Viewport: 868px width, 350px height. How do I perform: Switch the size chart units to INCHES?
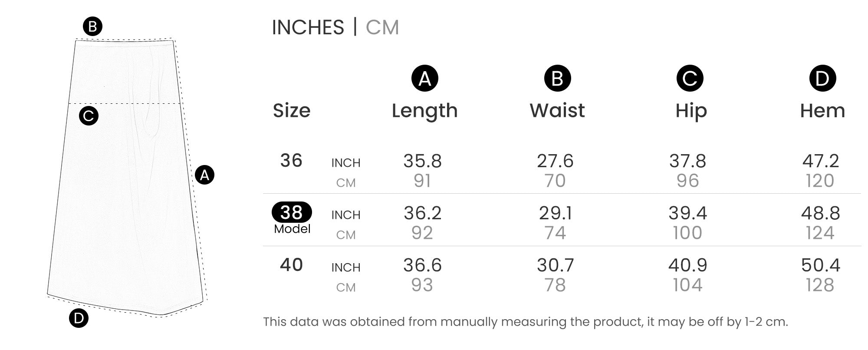click(x=308, y=27)
